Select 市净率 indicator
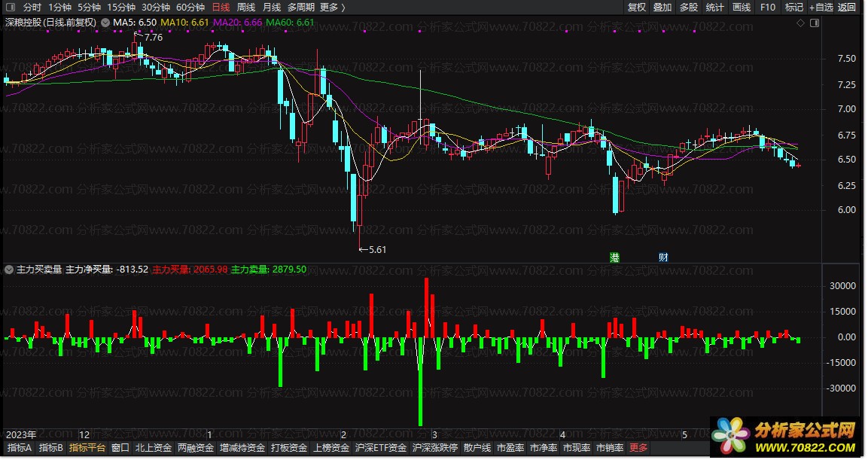This screenshot has height=460, width=868. click(x=543, y=448)
